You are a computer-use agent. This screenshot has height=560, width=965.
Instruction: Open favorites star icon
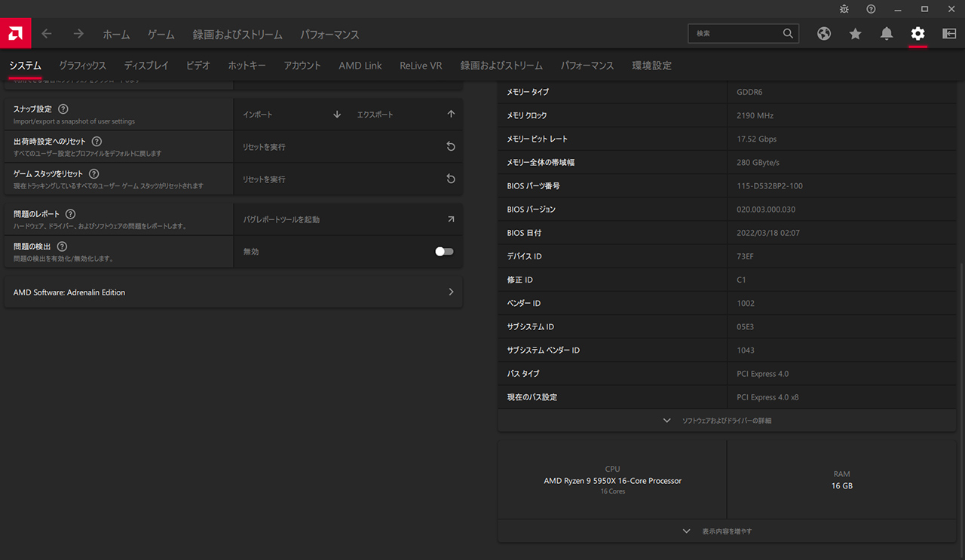coord(855,34)
